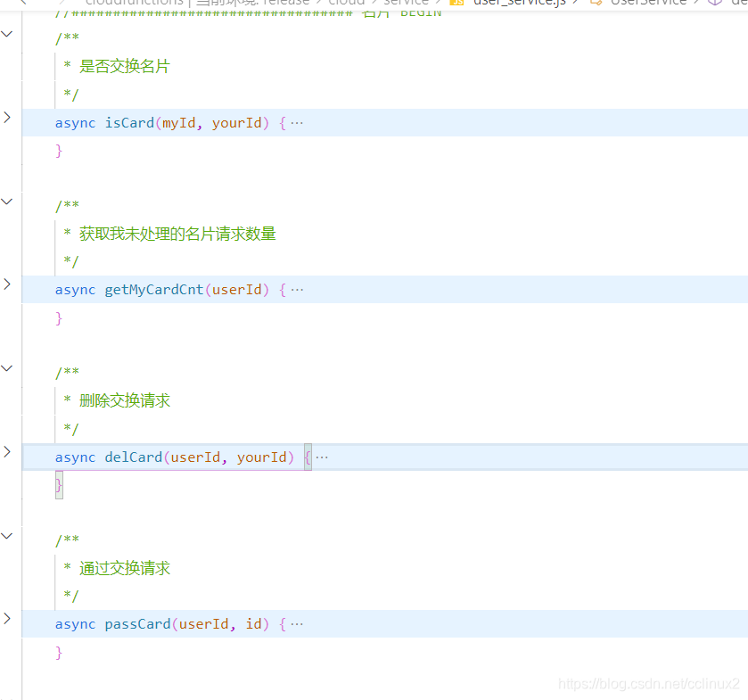Click the isCard function name
The image size is (748, 700).
point(129,123)
